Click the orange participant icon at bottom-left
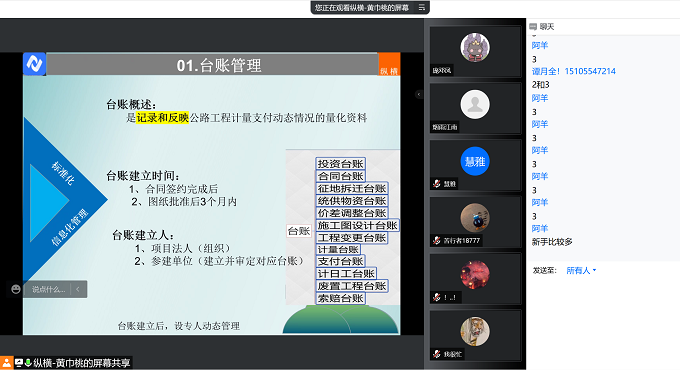 tap(7, 363)
